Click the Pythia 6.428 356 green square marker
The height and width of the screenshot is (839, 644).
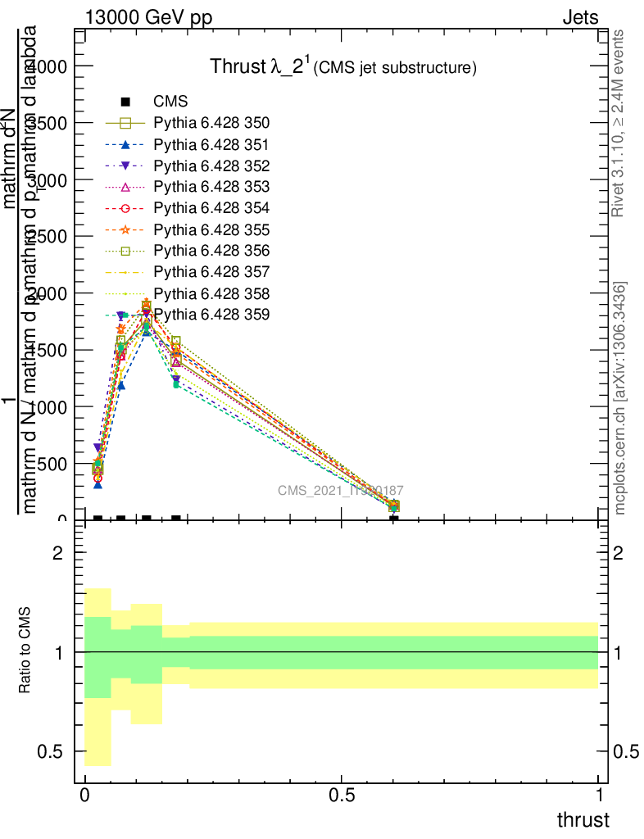pyautogui.click(x=125, y=251)
